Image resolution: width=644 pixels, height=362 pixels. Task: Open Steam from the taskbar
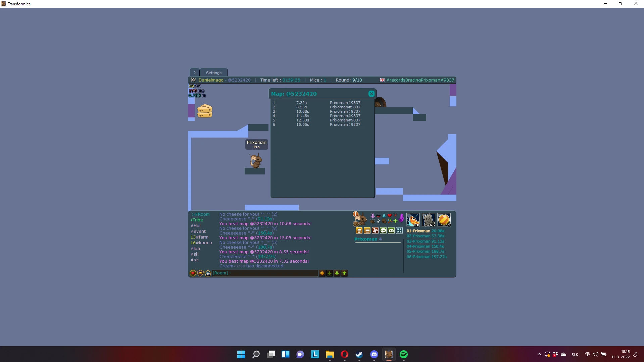click(x=359, y=354)
